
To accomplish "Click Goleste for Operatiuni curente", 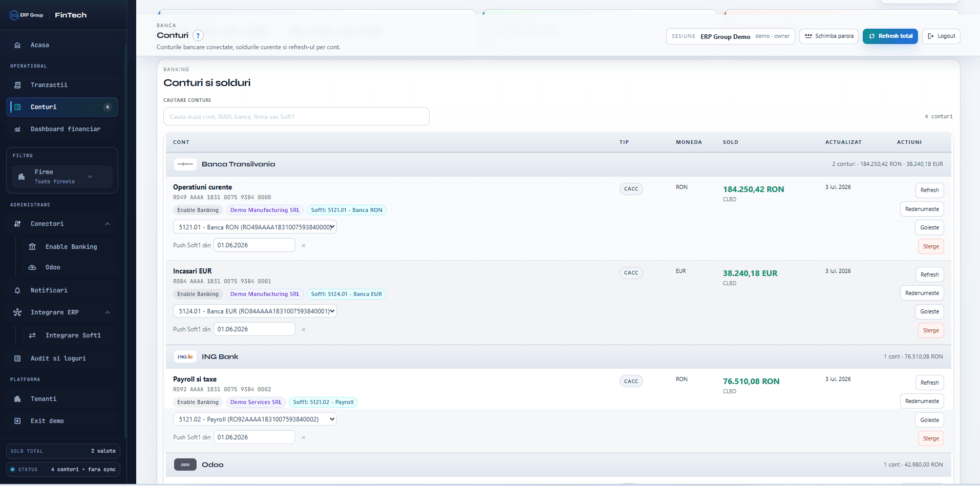I will [929, 227].
